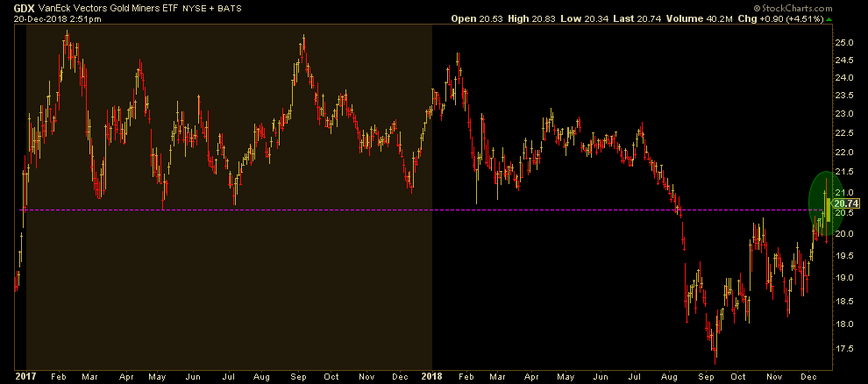
Task: Click the 19.0 price axis label
Action: click(843, 278)
